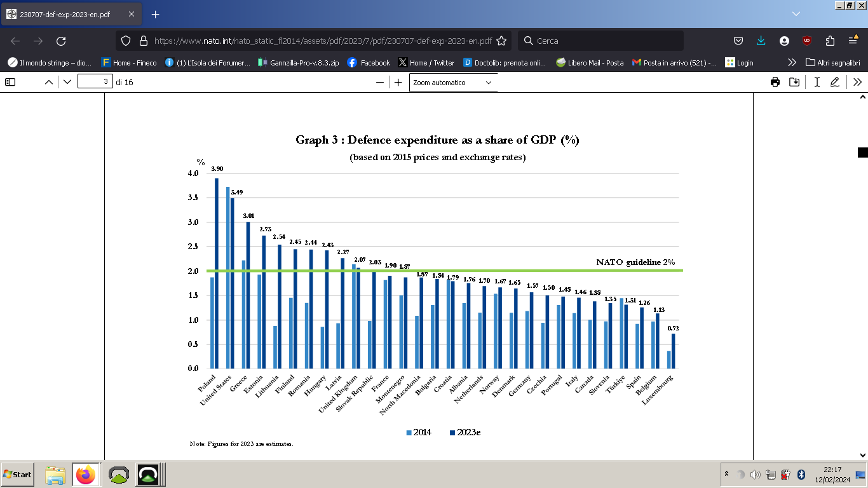Click the 2014 legend entry

[419, 433]
